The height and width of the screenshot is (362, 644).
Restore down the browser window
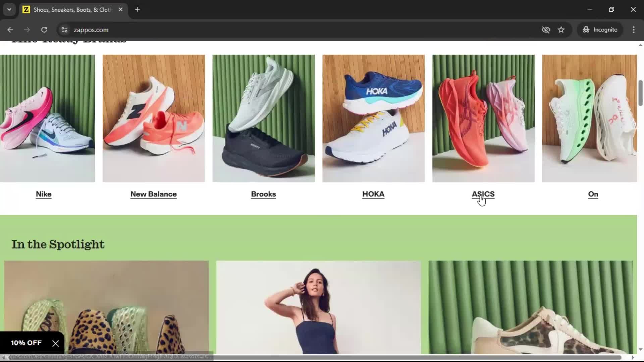tap(611, 9)
